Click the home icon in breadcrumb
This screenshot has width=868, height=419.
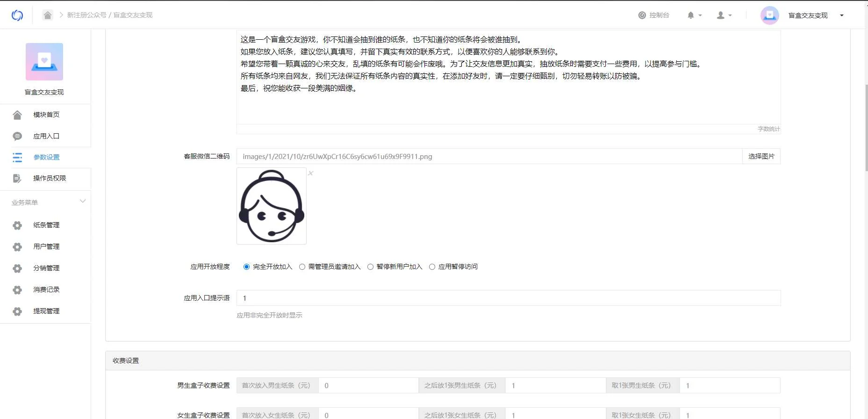[47, 15]
